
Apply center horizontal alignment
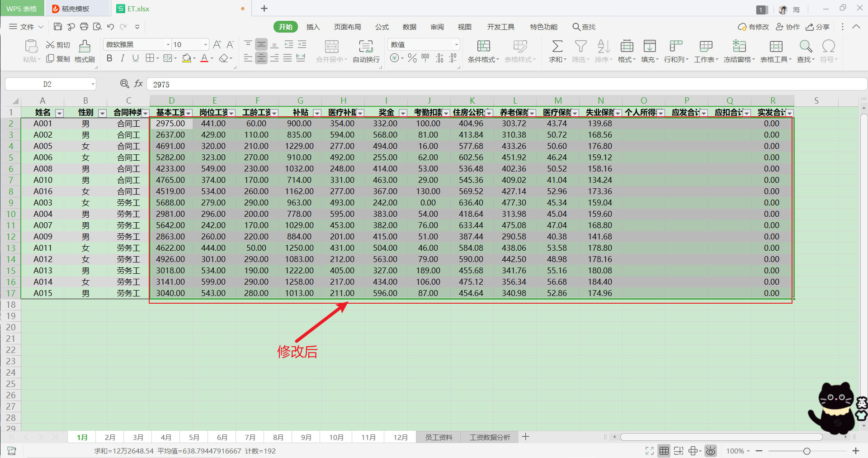(261, 58)
